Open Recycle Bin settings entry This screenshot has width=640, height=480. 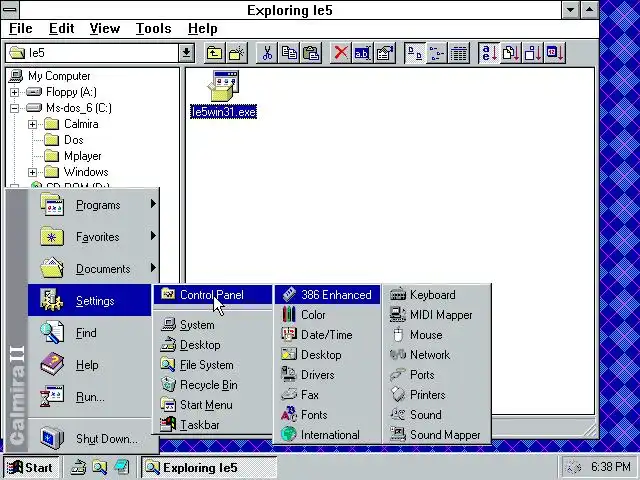(213, 385)
